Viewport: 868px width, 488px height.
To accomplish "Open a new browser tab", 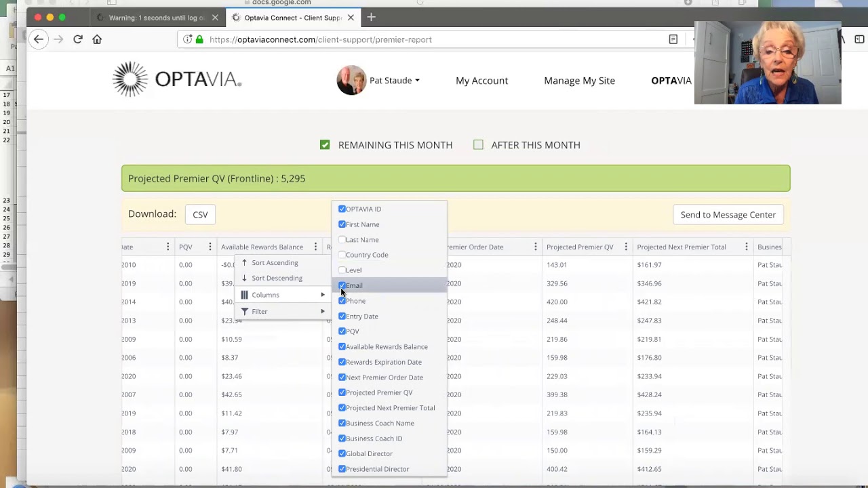I will 371,17.
